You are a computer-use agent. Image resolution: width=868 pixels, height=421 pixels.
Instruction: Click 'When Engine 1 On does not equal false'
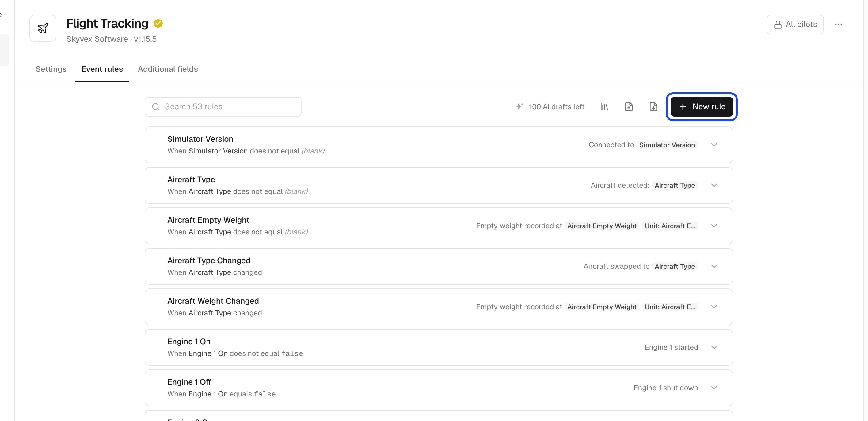(235, 353)
